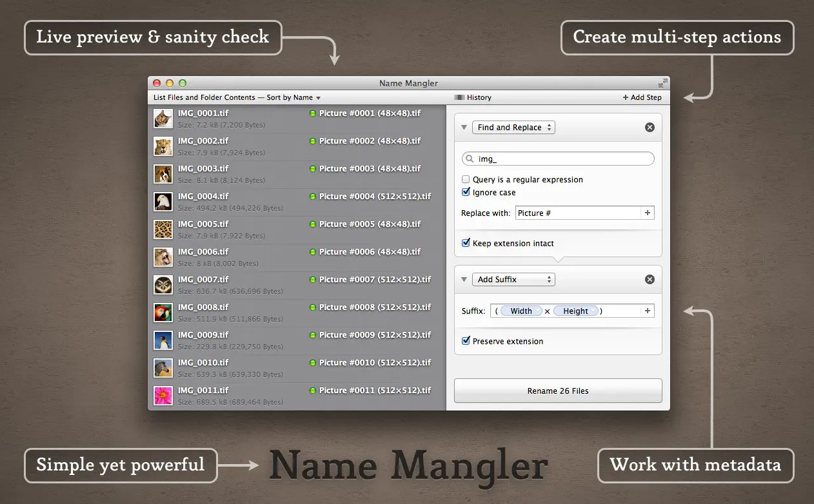Click the IMG_0006.tif lion thumbnail
This screenshot has height=504, width=814.
click(x=163, y=257)
